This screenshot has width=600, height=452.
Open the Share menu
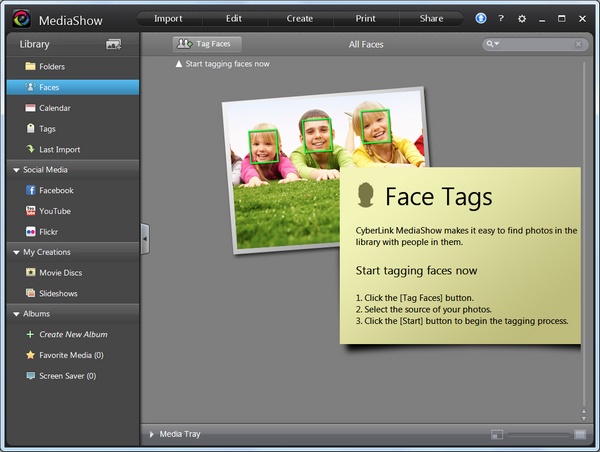[431, 18]
